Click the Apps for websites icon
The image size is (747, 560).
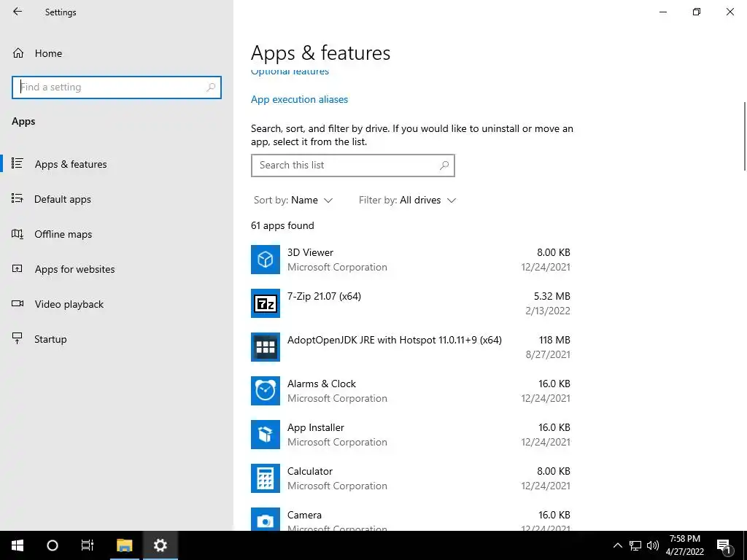click(x=18, y=268)
